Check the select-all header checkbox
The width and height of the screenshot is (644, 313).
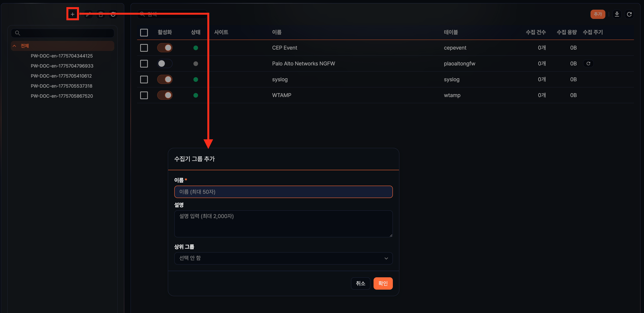(144, 32)
